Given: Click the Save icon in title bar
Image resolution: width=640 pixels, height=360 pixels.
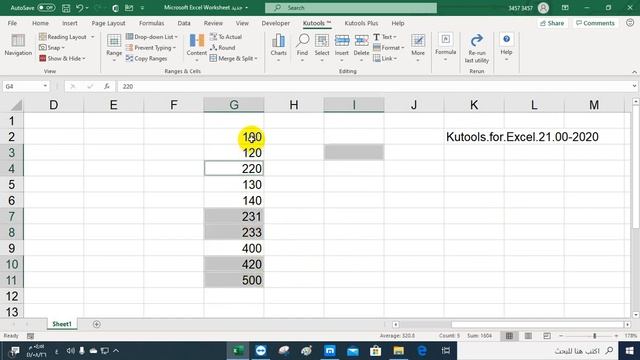Looking at the screenshot, I should point(66,8).
